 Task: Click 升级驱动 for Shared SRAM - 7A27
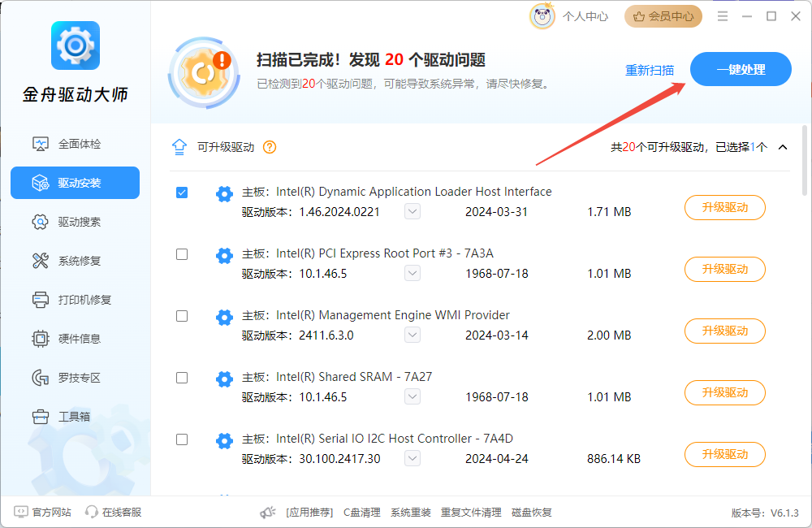pyautogui.click(x=725, y=392)
